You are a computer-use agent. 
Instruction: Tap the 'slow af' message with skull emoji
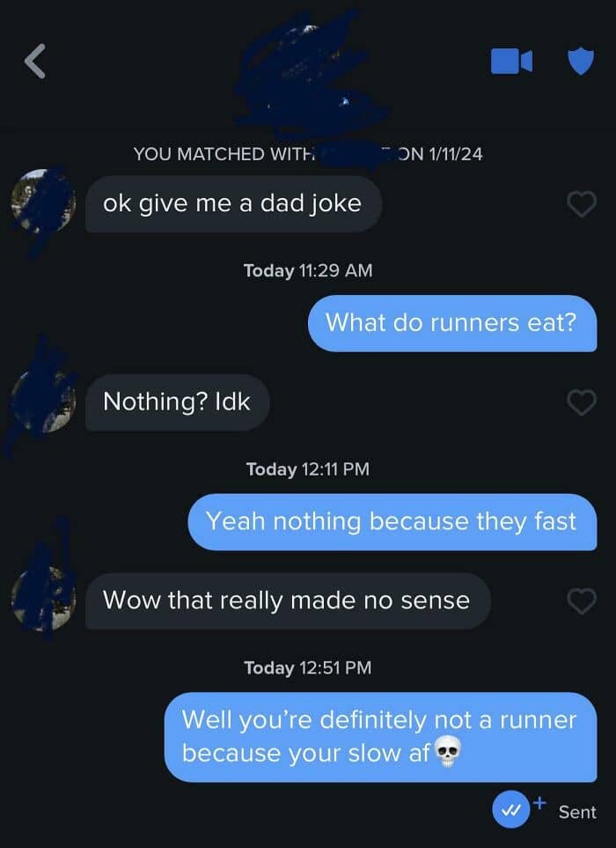380,736
